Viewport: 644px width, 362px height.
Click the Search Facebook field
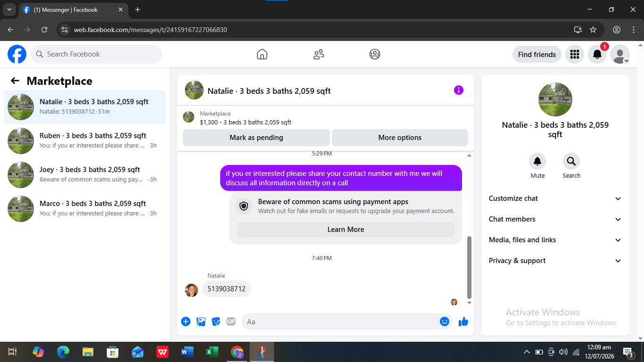(96, 54)
